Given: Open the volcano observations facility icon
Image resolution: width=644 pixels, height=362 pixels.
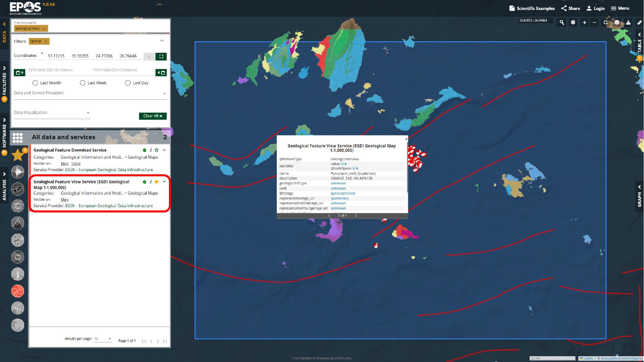Looking at the screenshot, I should [x=18, y=223].
